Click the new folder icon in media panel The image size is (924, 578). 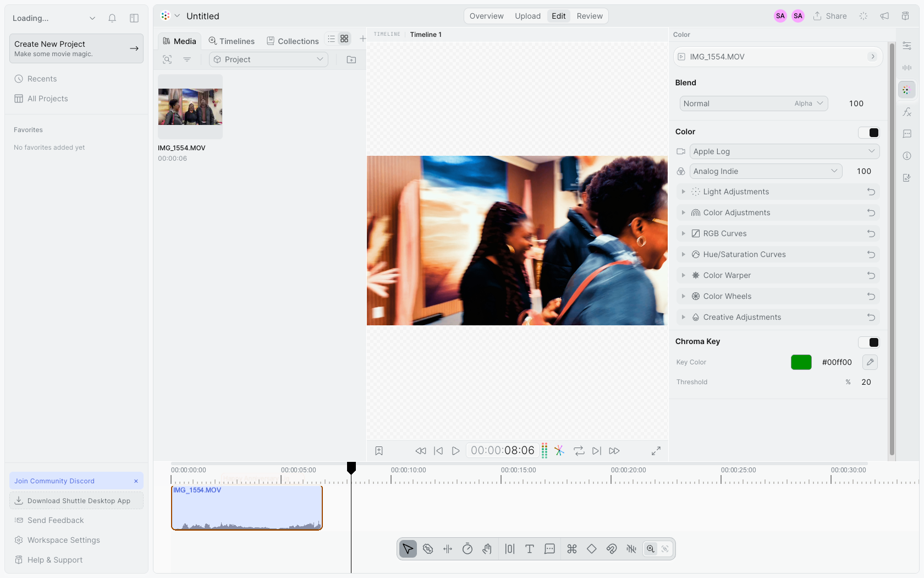pos(351,59)
